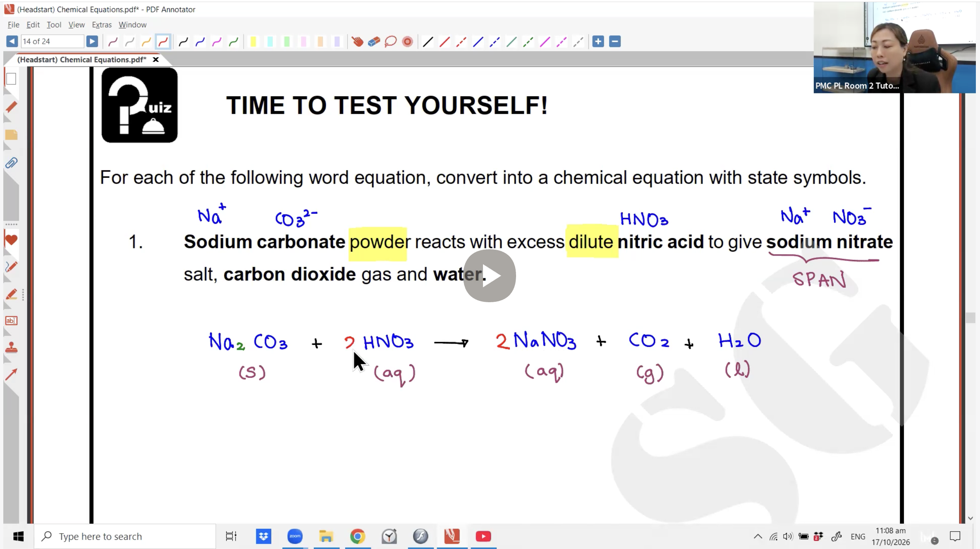
Task: Choose the cyan highlighter swatch
Action: pos(270,41)
